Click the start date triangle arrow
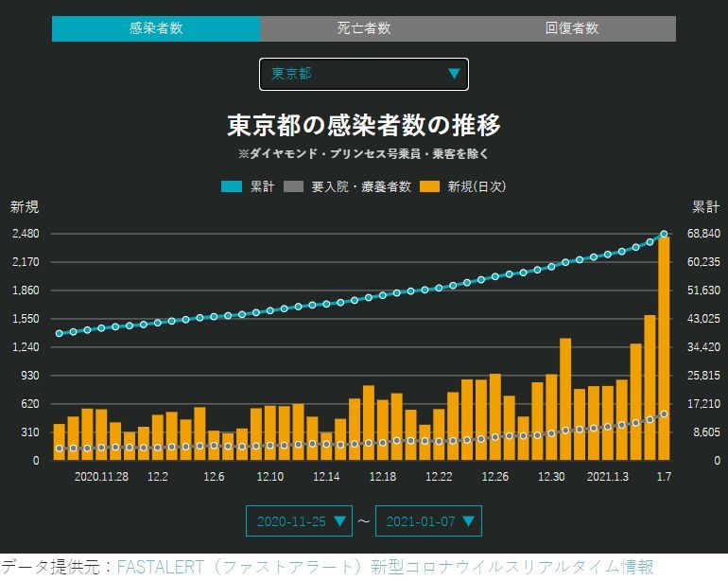 pos(339,521)
